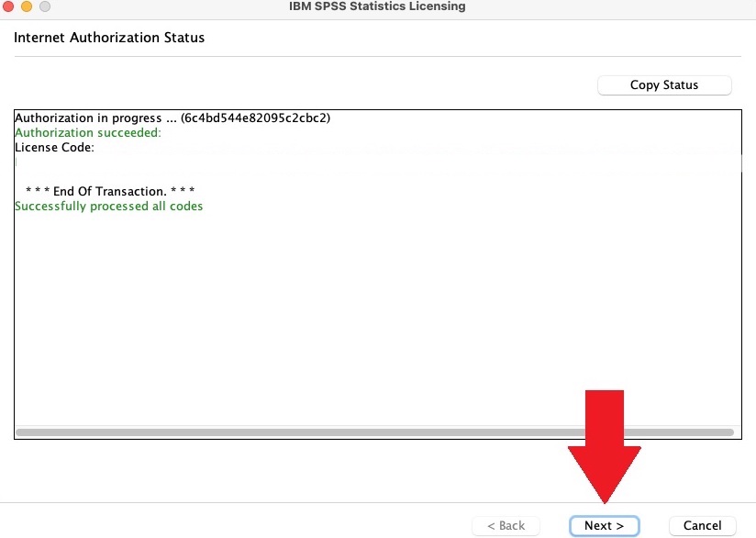This screenshot has width=756, height=538.
Task: Click the Copy Status button
Action: click(x=664, y=85)
